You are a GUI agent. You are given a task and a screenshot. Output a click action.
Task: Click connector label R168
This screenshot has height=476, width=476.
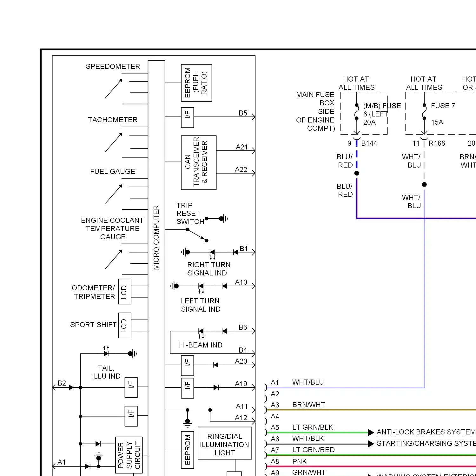click(437, 143)
